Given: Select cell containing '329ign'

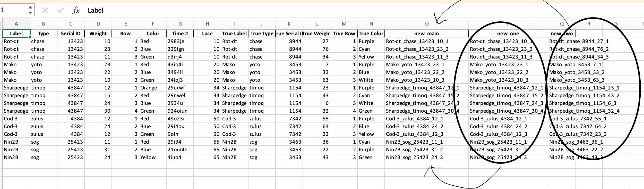Looking at the screenshot, I should tap(180, 49).
